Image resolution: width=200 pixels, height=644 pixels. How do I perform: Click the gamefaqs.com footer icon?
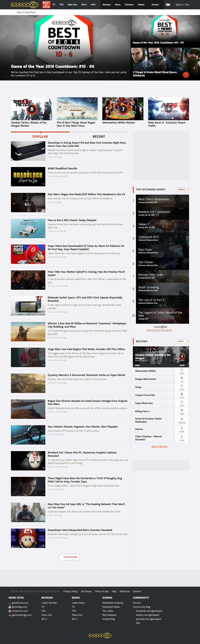10,607
